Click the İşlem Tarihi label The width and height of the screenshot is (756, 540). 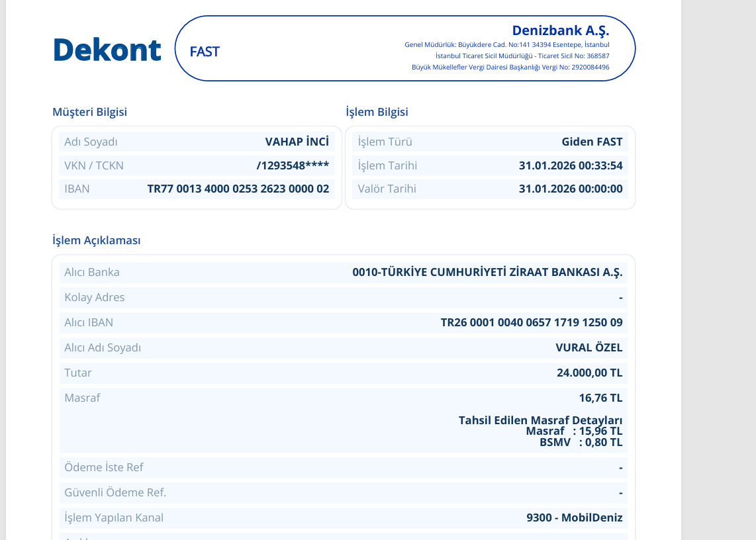pos(387,165)
